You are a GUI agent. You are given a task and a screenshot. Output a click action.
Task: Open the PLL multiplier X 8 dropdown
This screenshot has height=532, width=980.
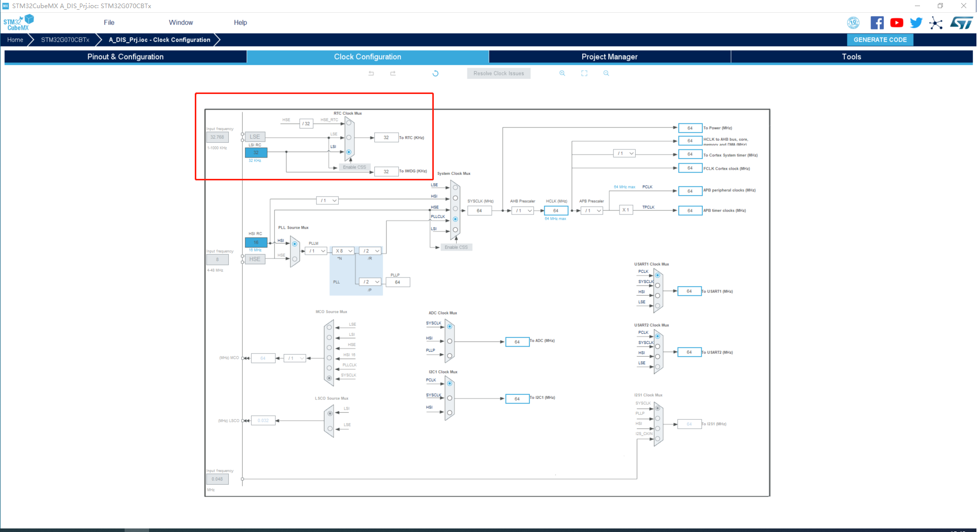pos(343,251)
